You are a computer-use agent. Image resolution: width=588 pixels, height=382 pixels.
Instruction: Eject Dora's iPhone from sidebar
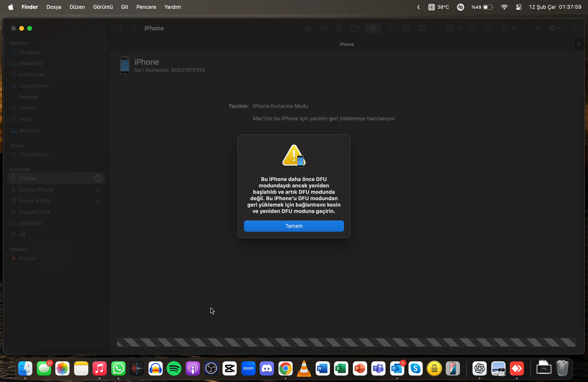(x=98, y=190)
